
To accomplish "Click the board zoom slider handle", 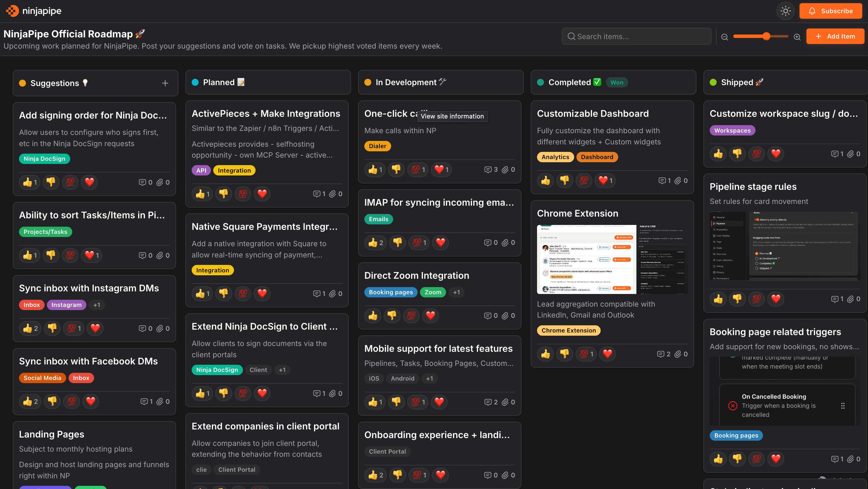I will tap(766, 36).
